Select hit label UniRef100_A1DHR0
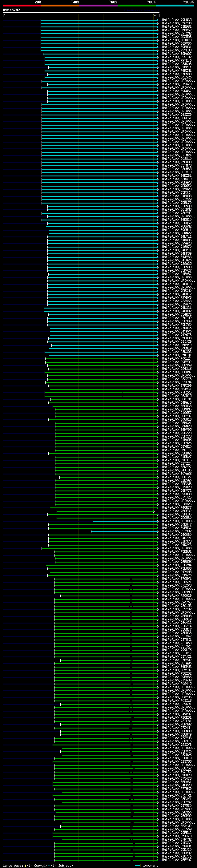197x868 pixels. (176, 775)
